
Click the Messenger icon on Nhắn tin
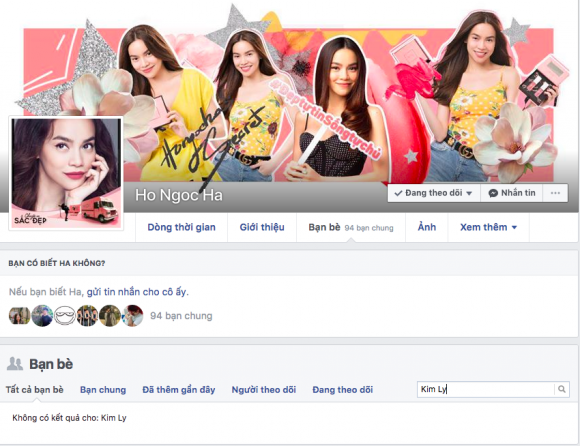coord(493,193)
